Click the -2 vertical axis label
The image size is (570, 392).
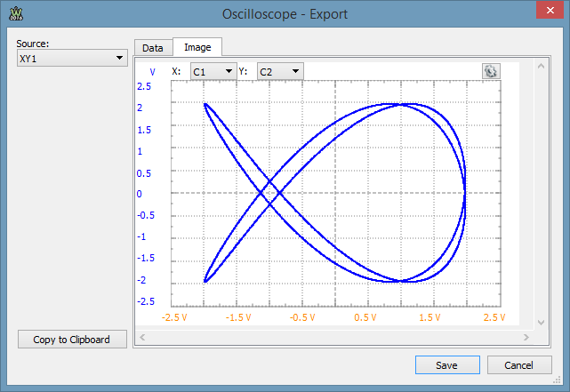coord(141,280)
